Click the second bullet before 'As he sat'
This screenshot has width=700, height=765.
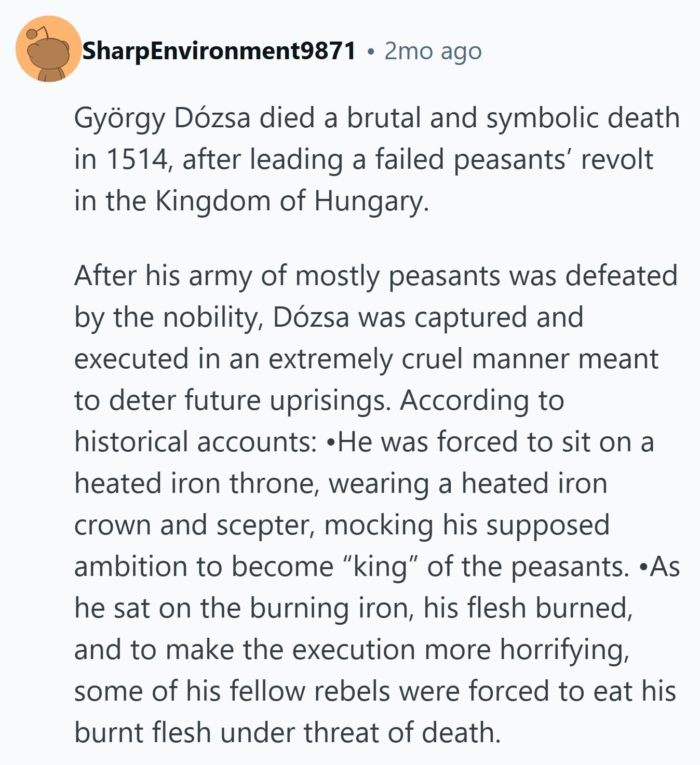[644, 567]
